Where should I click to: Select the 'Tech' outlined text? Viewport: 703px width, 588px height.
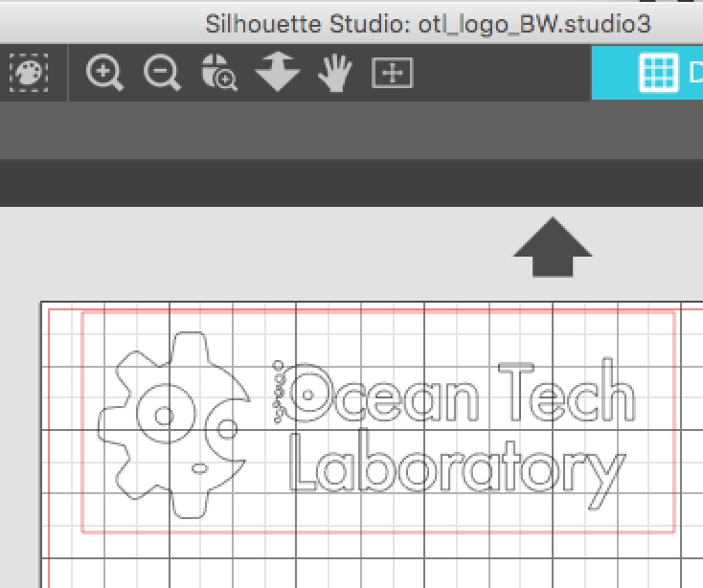point(565,395)
